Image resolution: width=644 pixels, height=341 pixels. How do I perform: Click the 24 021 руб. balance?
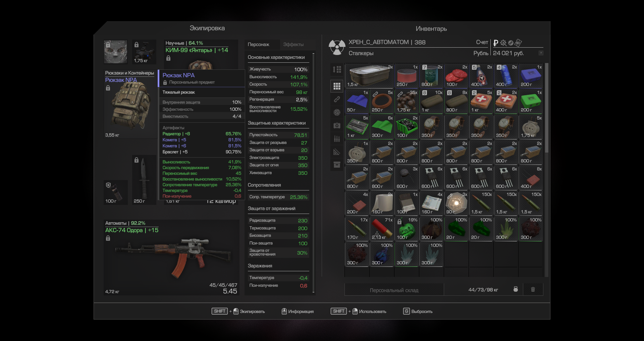pos(508,53)
